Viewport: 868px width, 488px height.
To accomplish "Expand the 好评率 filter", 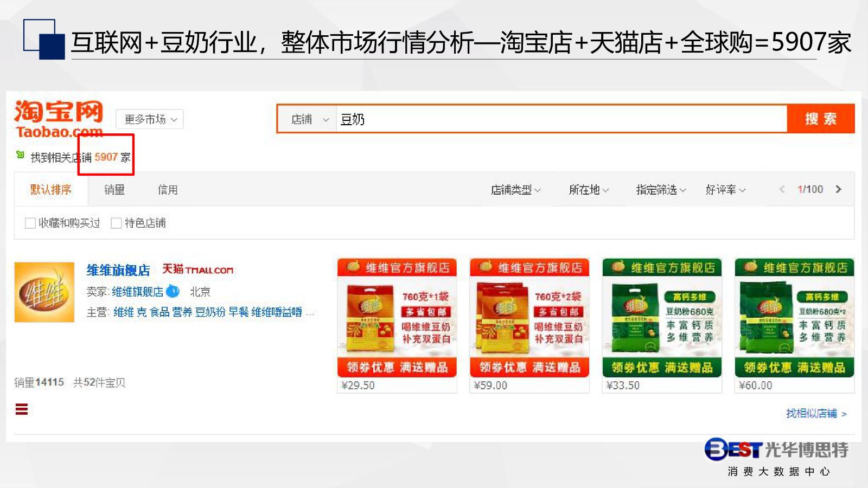I will point(725,190).
